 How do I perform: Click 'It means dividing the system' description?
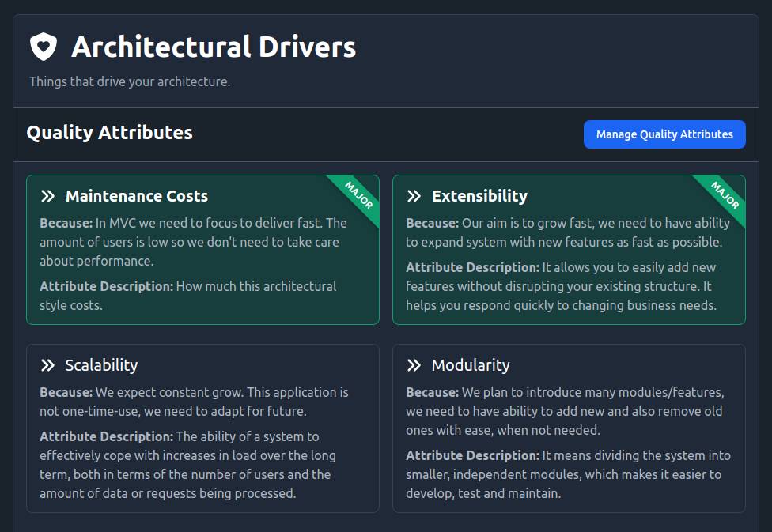[x=568, y=474]
